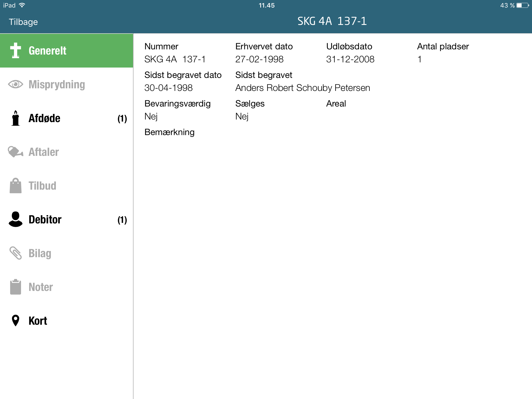This screenshot has height=399, width=532.
Task: Tap the Afdøde candle icon
Action: coord(16,118)
